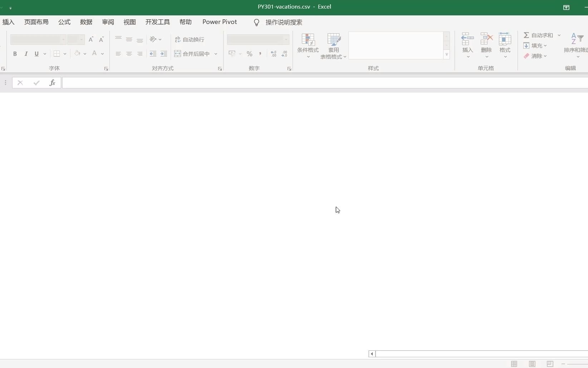Viewport: 588px width, 368px height.
Task: Open 审阅 tab
Action: tap(108, 22)
